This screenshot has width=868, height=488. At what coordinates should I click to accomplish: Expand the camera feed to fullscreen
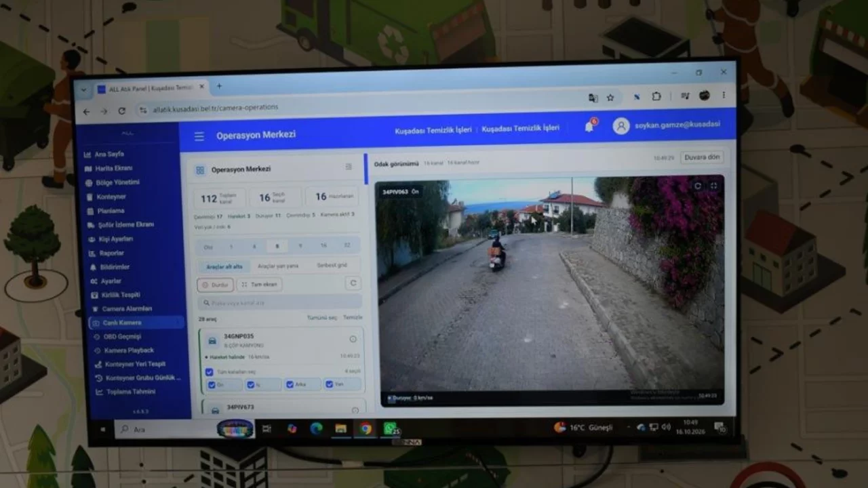pos(713,186)
